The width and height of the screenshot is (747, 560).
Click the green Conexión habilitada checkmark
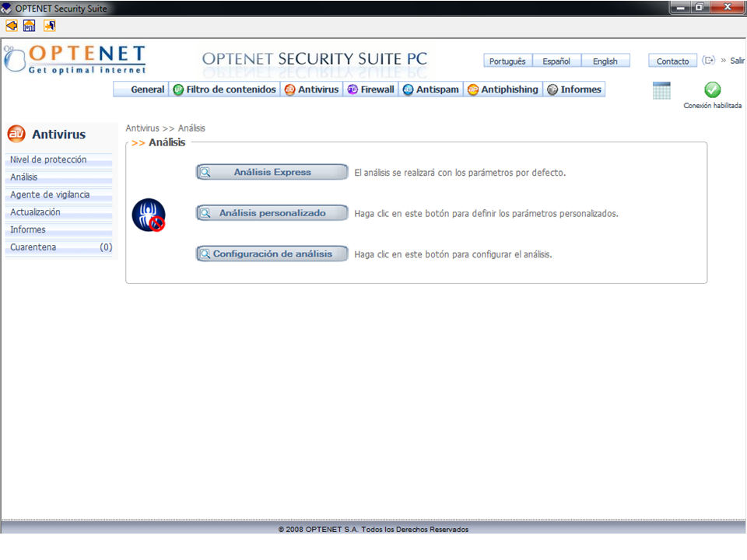(712, 90)
